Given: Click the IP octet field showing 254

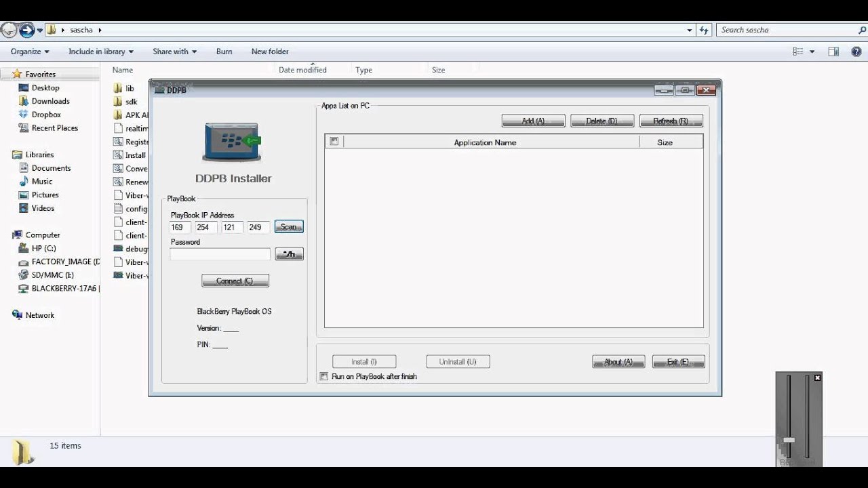Looking at the screenshot, I should [x=205, y=227].
